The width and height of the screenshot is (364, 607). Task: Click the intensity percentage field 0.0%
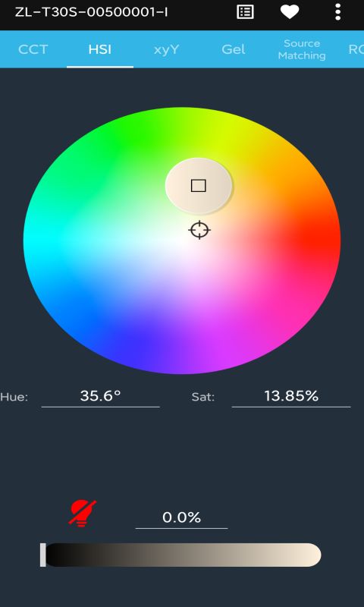[x=181, y=517]
